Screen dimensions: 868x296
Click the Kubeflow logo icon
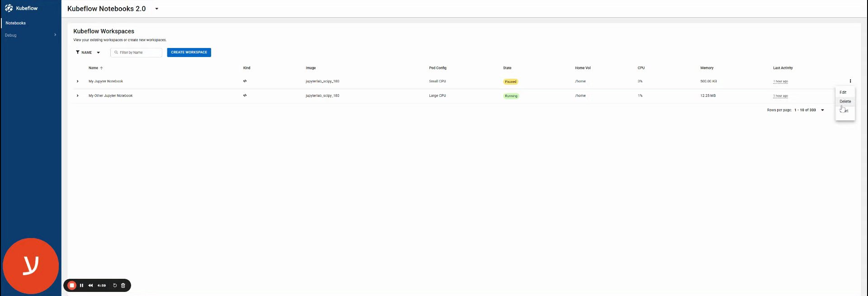9,8
